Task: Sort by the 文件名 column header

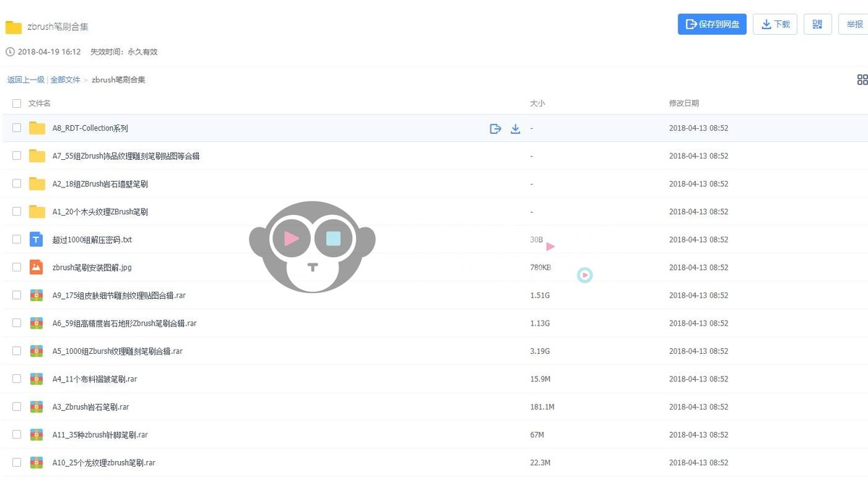Action: click(x=39, y=103)
